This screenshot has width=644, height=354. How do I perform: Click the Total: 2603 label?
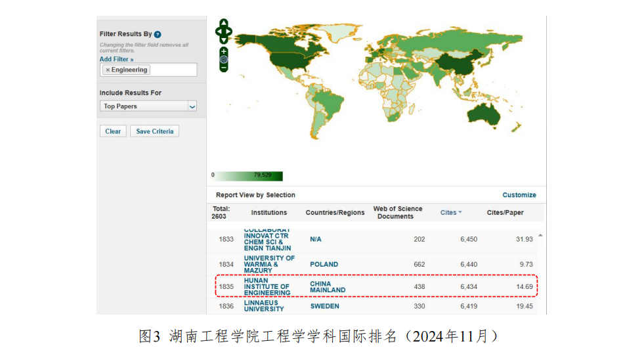click(x=221, y=212)
